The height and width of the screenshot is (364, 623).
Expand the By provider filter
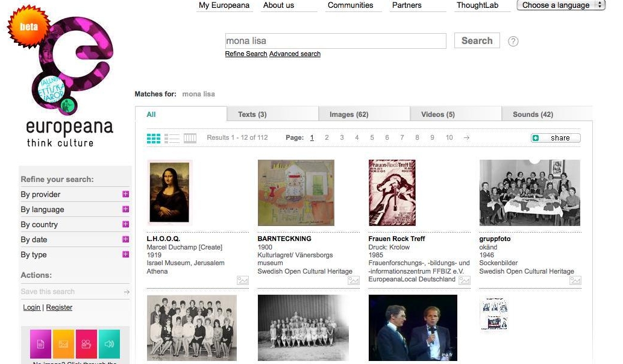[x=125, y=194]
